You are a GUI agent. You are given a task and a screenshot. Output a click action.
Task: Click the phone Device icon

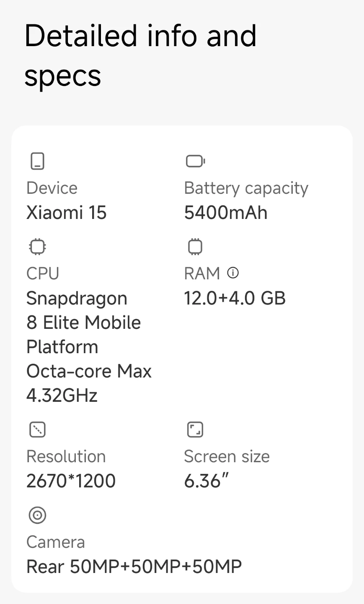click(38, 161)
